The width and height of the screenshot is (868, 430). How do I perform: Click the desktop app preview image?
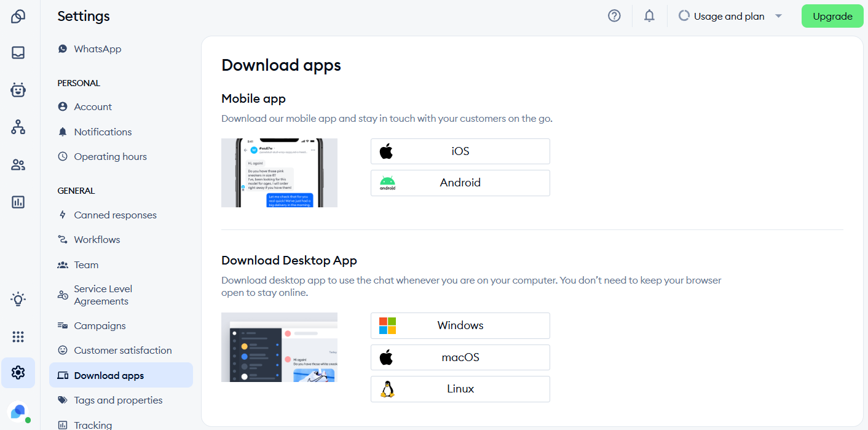(279, 348)
